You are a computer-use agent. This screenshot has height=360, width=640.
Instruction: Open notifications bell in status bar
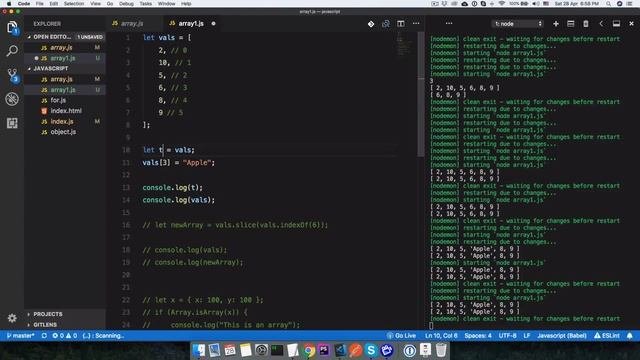(x=629, y=336)
